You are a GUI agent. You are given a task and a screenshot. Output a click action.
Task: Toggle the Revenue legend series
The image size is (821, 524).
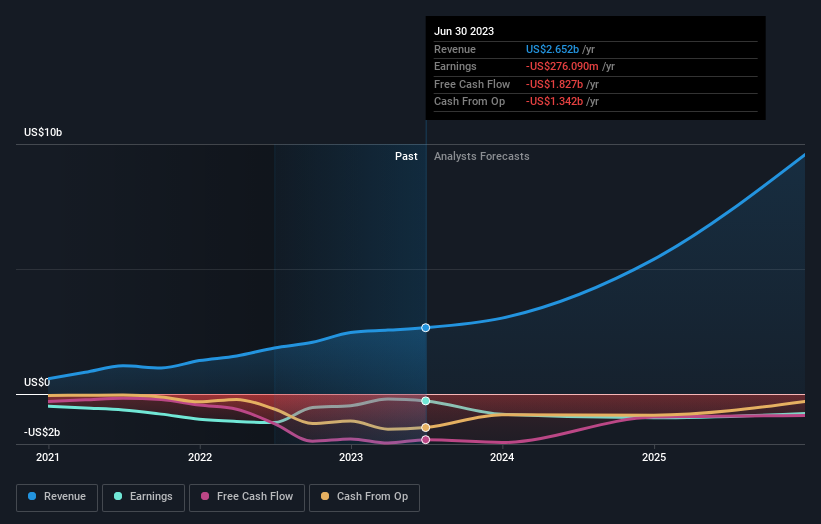point(57,497)
